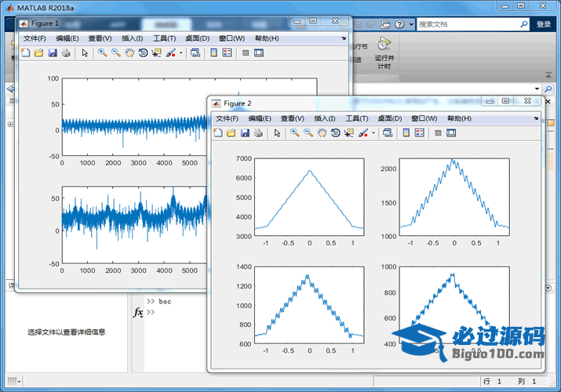
Task: Activate Rotate 3D tool in Figure 1
Action: [x=143, y=53]
